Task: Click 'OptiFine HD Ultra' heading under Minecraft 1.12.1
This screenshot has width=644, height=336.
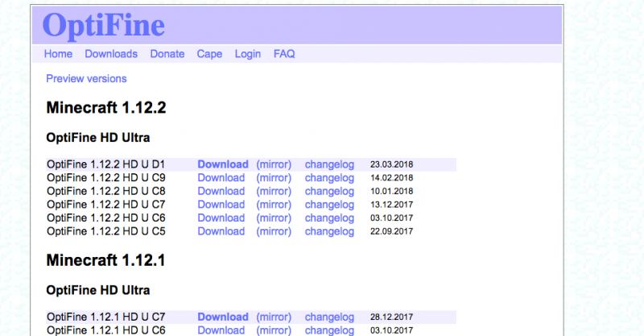Action: [x=97, y=290]
